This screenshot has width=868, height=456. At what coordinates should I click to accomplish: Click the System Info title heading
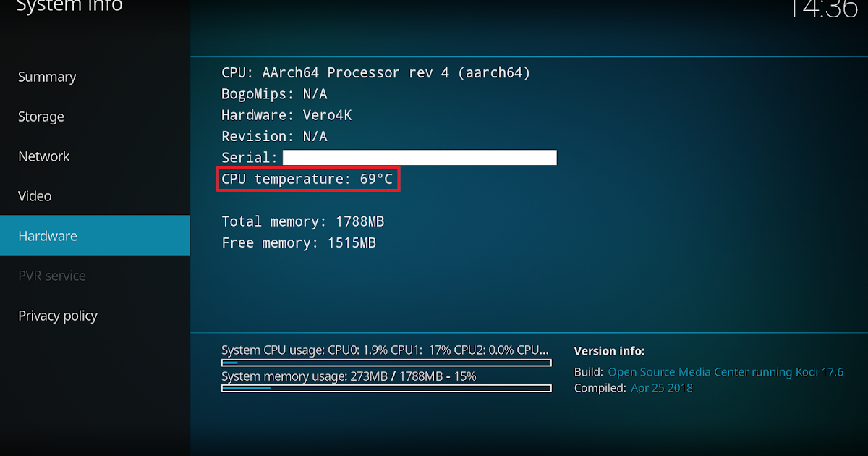69,7
